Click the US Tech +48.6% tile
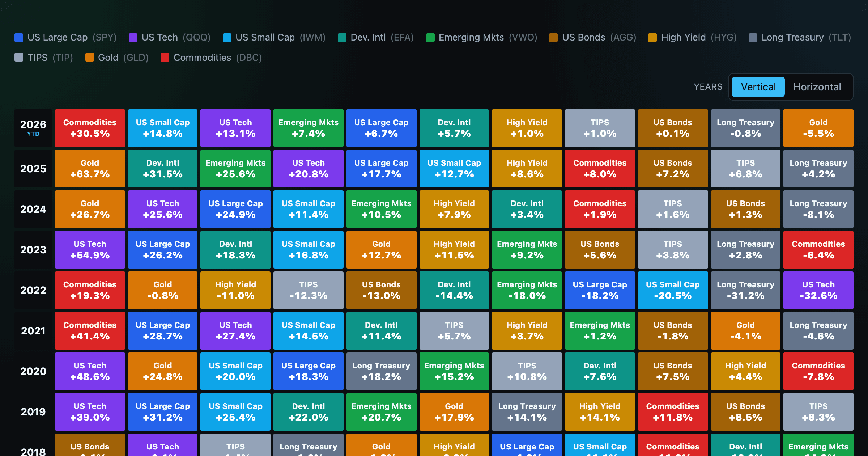This screenshot has width=868, height=456. tap(90, 371)
